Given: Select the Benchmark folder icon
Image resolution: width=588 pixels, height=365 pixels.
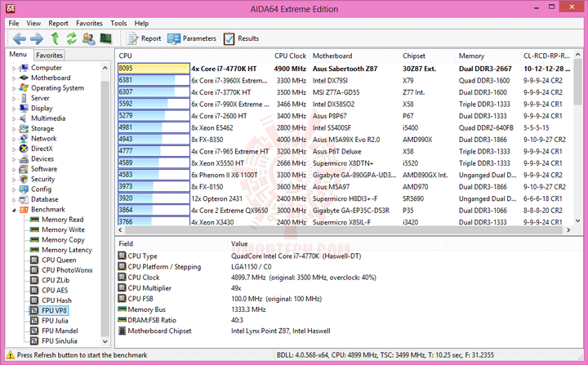Looking at the screenshot, I should tap(24, 209).
